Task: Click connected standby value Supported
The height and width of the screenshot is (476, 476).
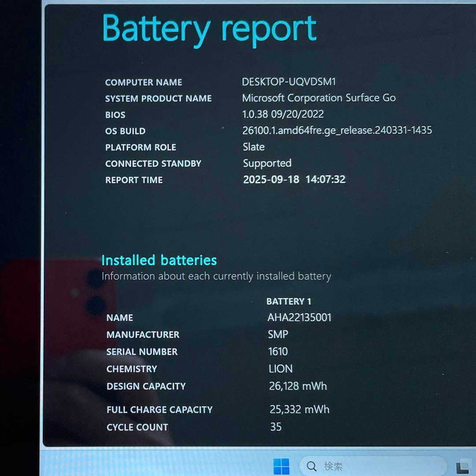Action: 267,164
